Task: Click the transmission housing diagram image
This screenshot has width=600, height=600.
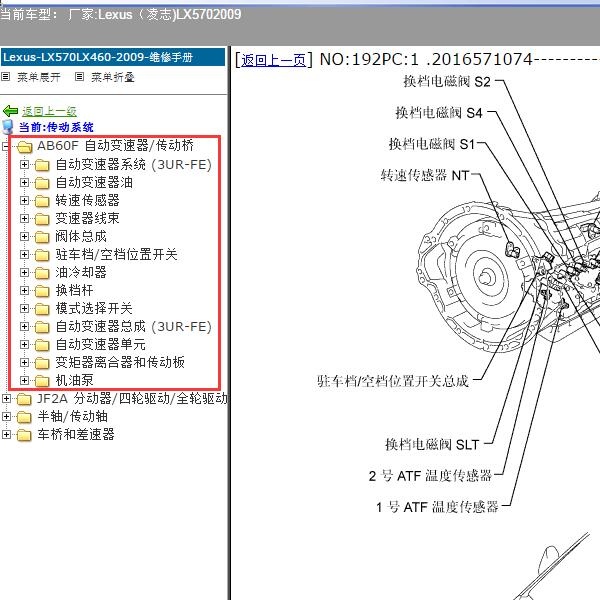Action: click(x=509, y=274)
